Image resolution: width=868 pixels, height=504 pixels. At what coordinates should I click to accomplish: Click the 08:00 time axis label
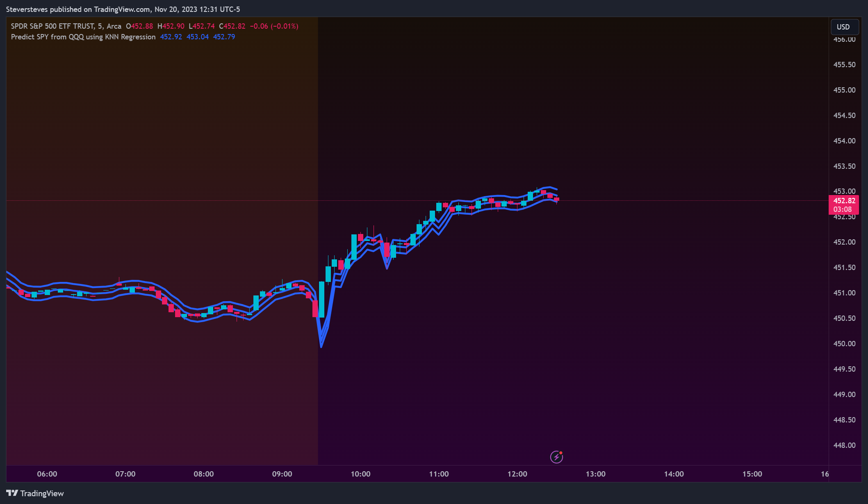tap(204, 474)
